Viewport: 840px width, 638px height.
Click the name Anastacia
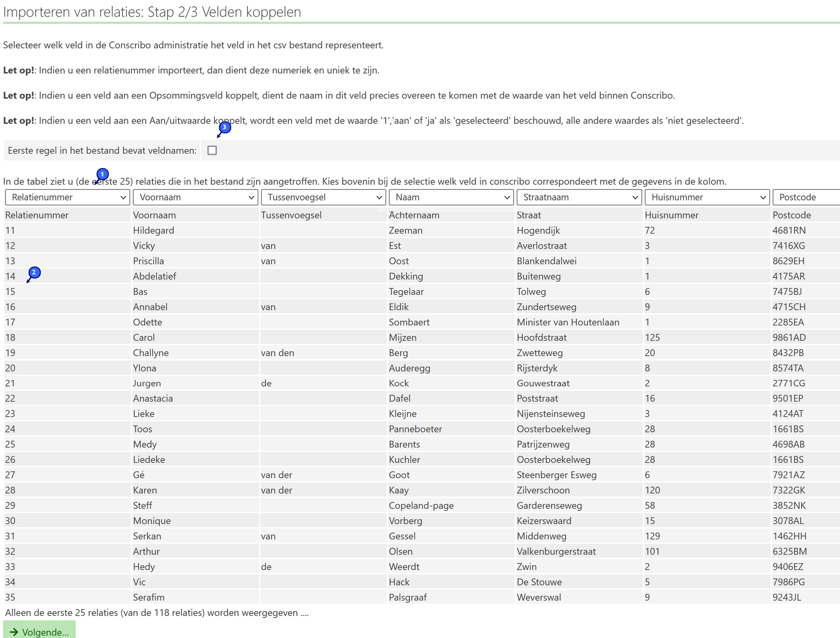153,399
